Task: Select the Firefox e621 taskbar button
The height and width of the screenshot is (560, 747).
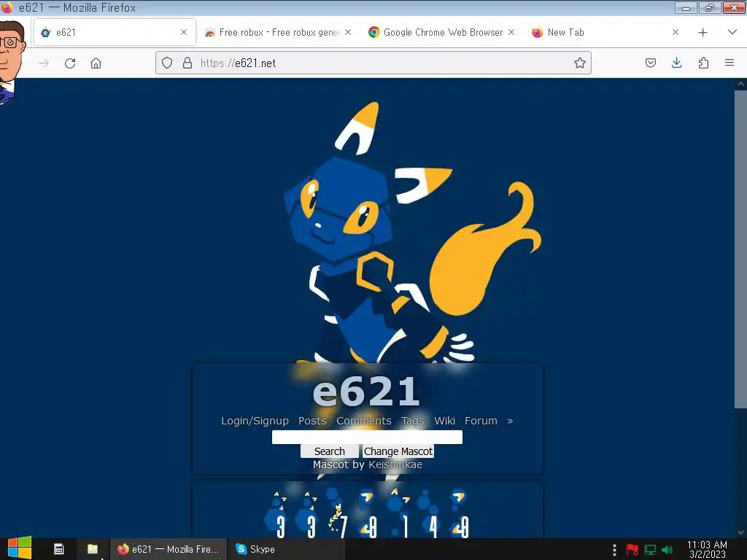Action: click(168, 549)
